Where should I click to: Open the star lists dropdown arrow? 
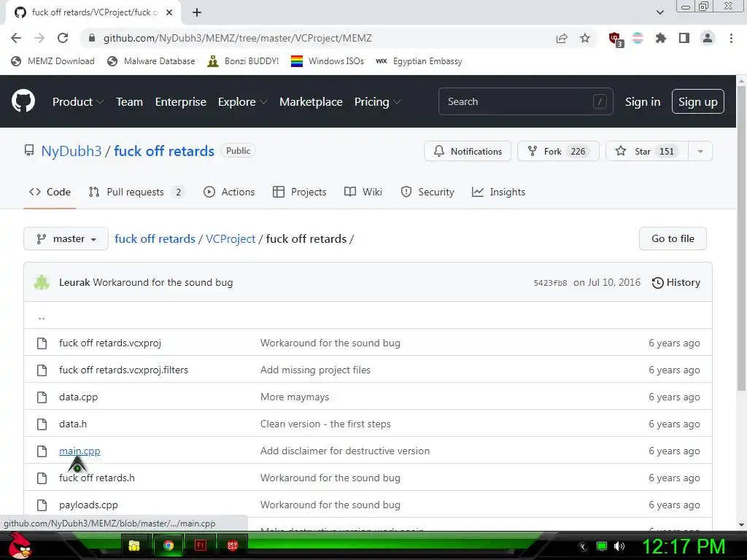[700, 151]
